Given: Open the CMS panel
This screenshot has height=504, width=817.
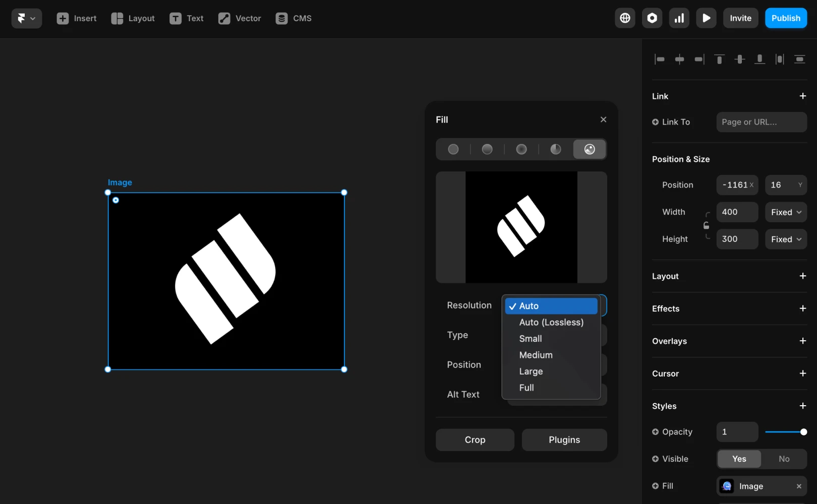Looking at the screenshot, I should click(294, 18).
